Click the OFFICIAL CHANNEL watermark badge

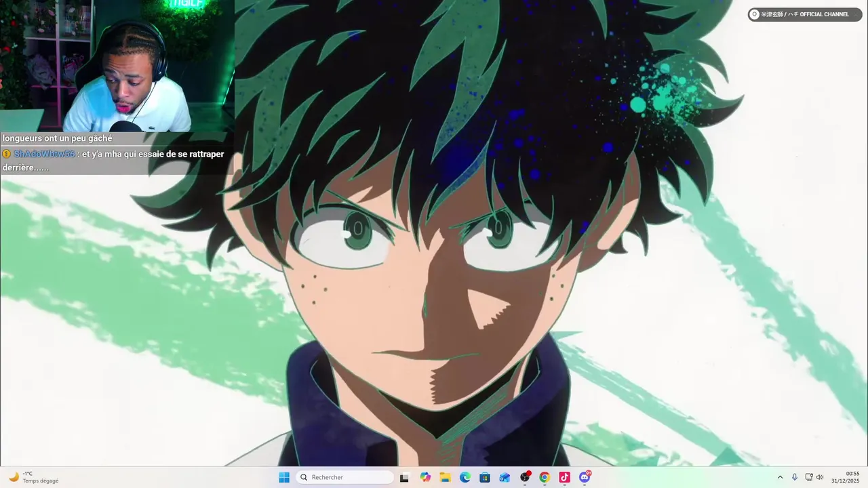tap(805, 14)
